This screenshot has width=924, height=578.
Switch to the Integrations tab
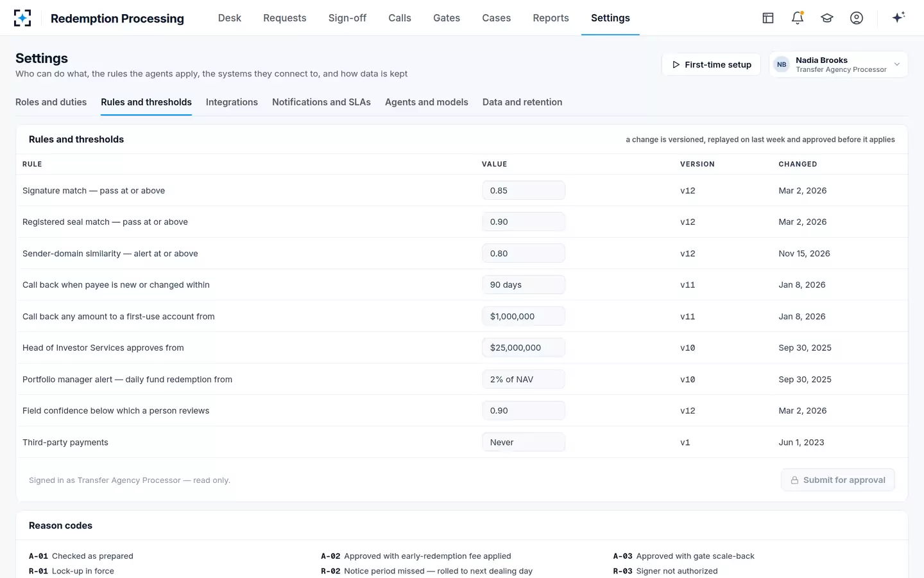pyautogui.click(x=232, y=102)
